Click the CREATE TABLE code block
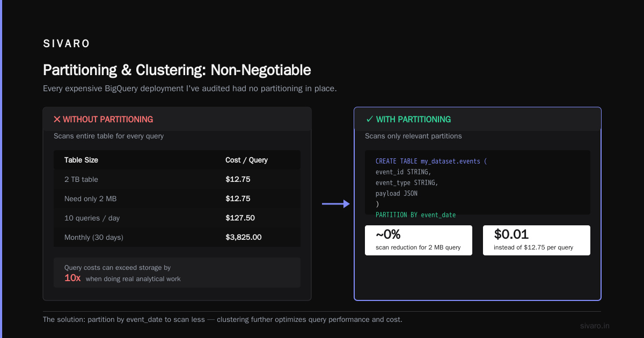Image resolution: width=644 pixels, height=338 pixels. click(478, 182)
